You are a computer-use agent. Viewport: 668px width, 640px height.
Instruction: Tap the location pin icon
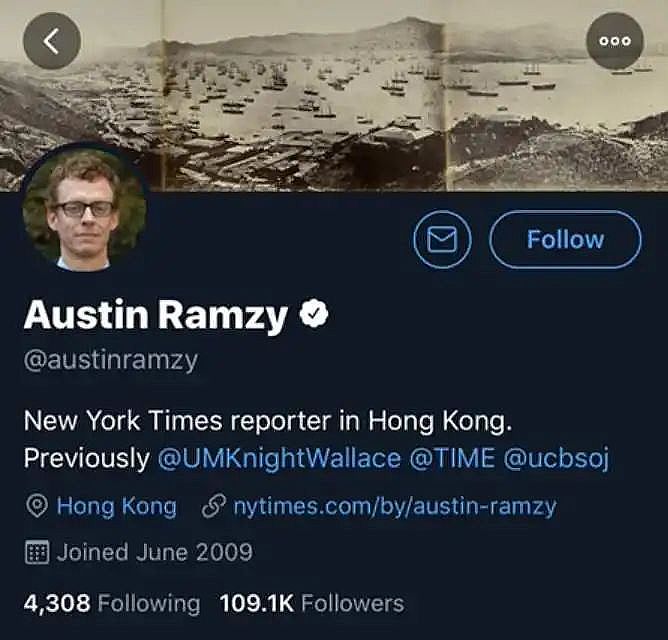click(x=37, y=506)
